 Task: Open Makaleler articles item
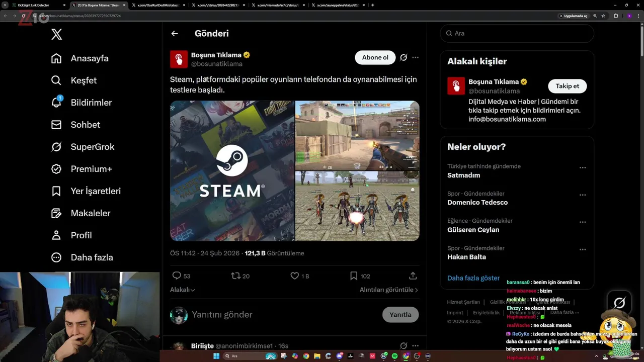pyautogui.click(x=80, y=213)
